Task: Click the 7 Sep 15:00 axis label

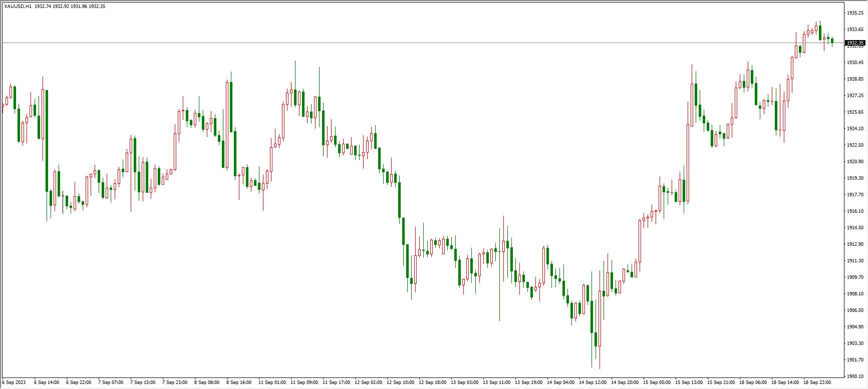Action: [x=143, y=382]
